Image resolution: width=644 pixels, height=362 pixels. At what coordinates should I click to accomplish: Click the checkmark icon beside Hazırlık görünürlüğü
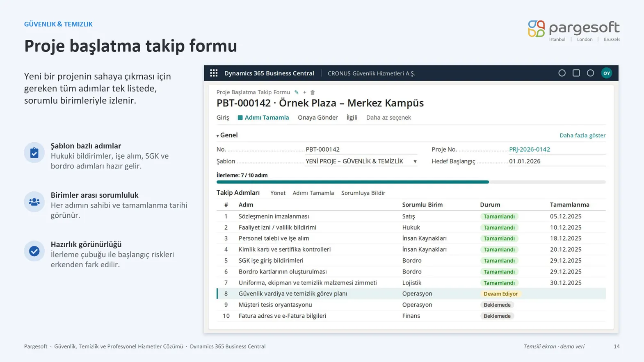pyautogui.click(x=34, y=251)
